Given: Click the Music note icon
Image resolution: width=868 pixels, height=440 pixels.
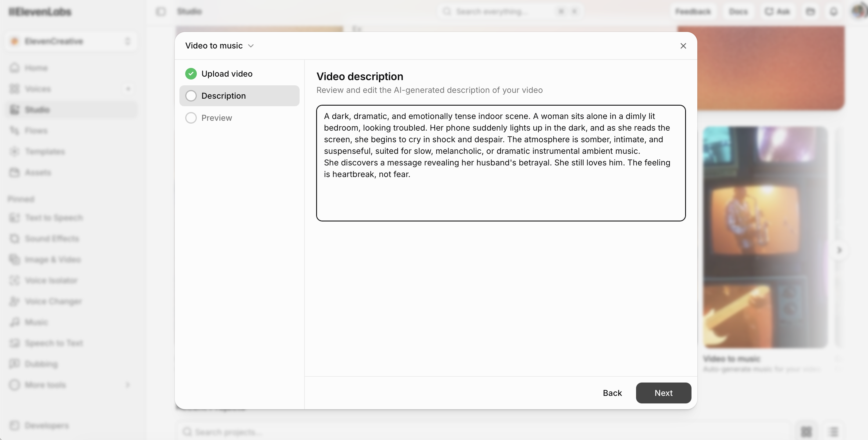Looking at the screenshot, I should click(x=15, y=322).
